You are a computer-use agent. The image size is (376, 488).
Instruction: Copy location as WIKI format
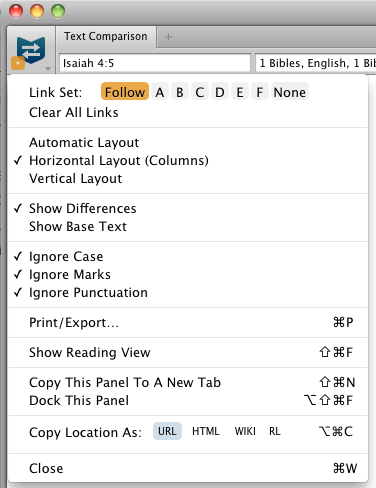[x=245, y=431]
